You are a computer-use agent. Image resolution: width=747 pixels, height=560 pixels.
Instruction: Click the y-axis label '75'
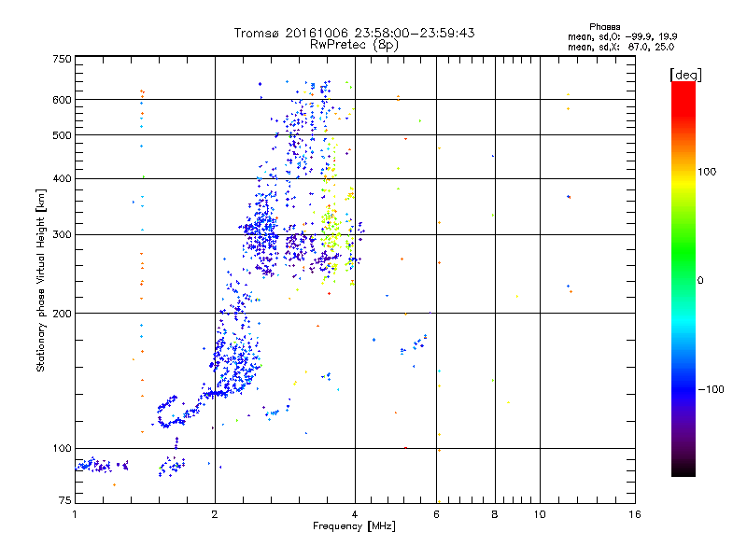pos(65,500)
